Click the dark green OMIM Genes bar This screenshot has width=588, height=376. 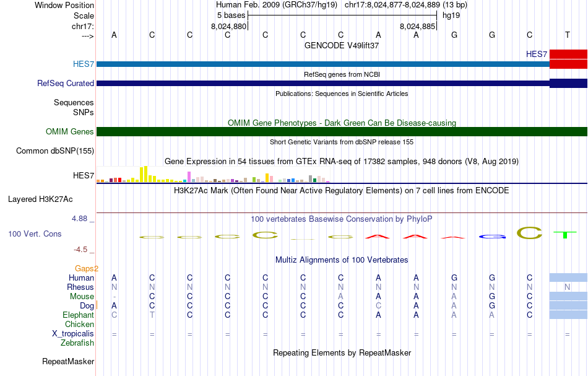(342, 132)
